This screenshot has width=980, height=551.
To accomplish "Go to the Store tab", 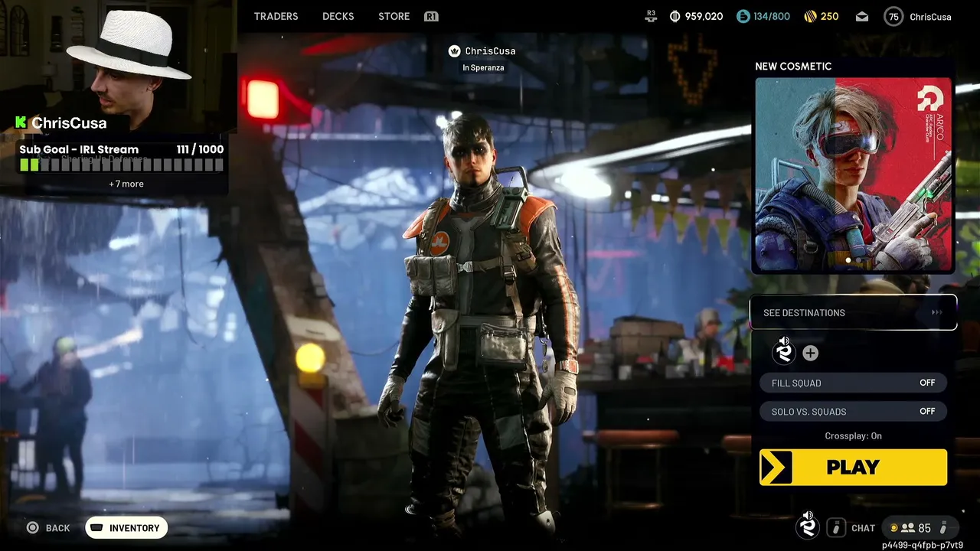I will [x=394, y=16].
